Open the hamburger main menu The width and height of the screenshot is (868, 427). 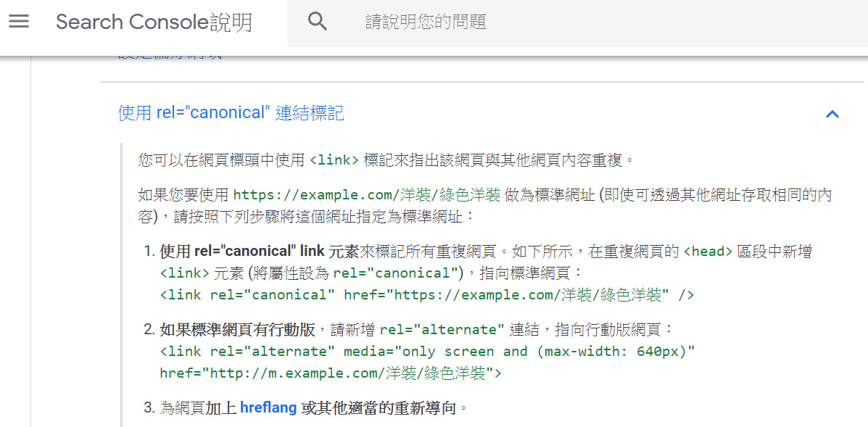pyautogui.click(x=19, y=22)
